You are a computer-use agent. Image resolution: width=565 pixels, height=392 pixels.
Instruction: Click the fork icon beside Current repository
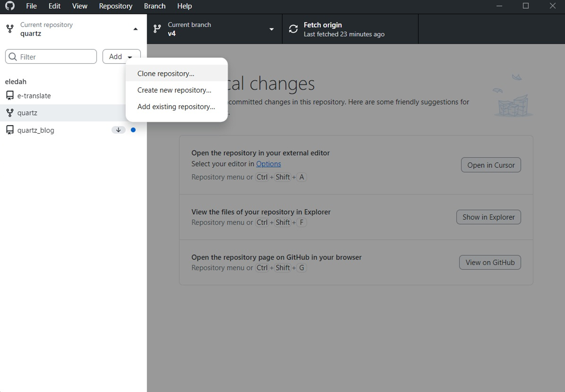pyautogui.click(x=10, y=29)
